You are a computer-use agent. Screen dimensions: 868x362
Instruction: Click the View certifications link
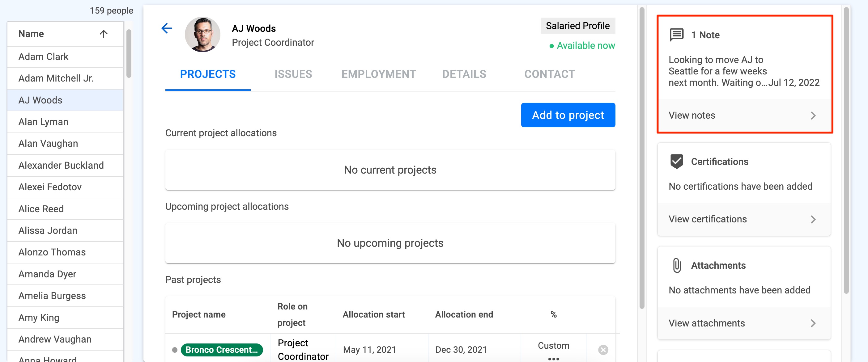(707, 219)
